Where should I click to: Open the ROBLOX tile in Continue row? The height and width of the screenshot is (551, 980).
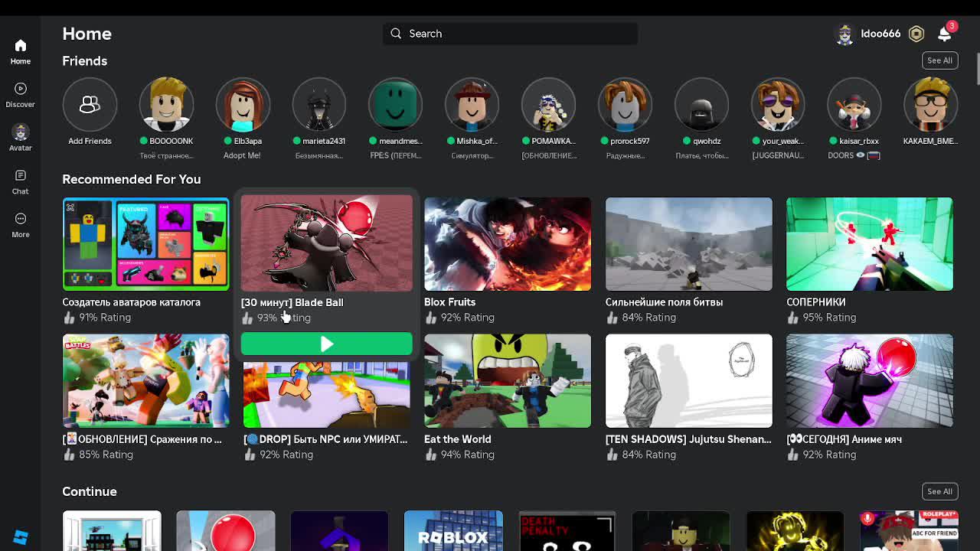coord(453,531)
